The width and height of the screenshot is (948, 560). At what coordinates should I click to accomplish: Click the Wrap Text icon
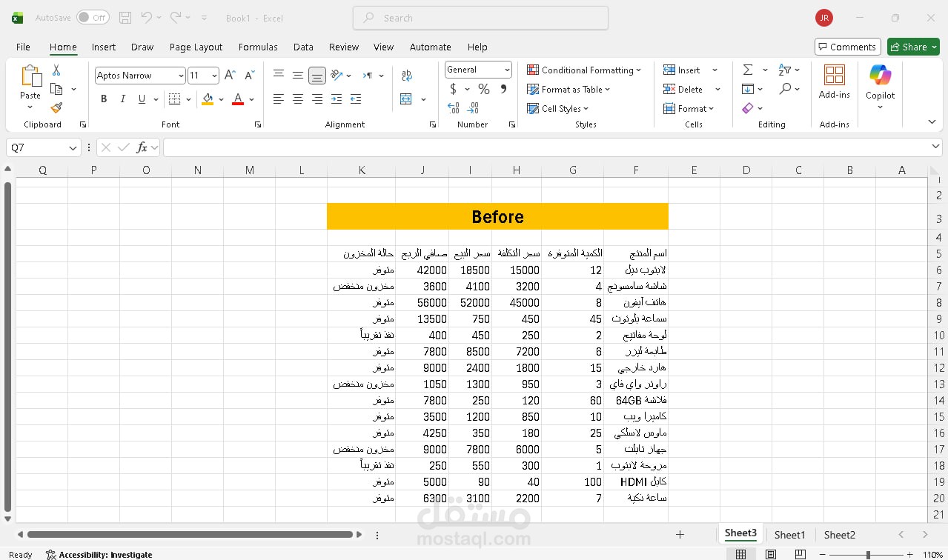point(406,75)
